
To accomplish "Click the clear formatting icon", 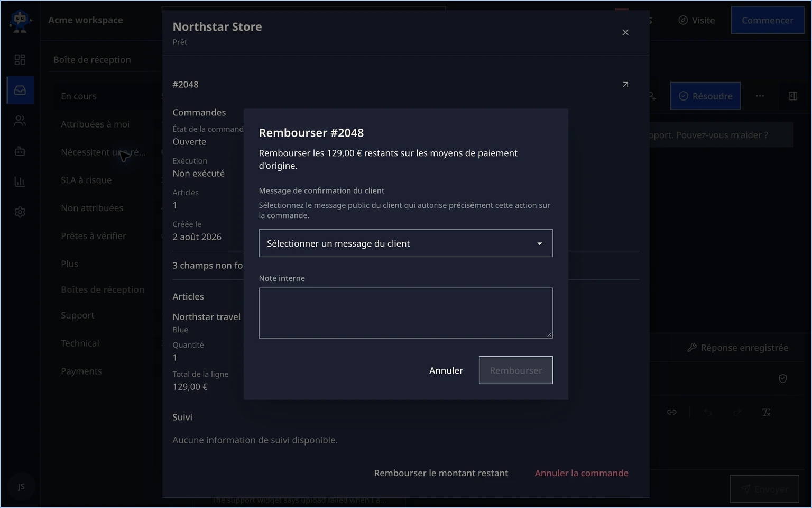I will click(766, 412).
